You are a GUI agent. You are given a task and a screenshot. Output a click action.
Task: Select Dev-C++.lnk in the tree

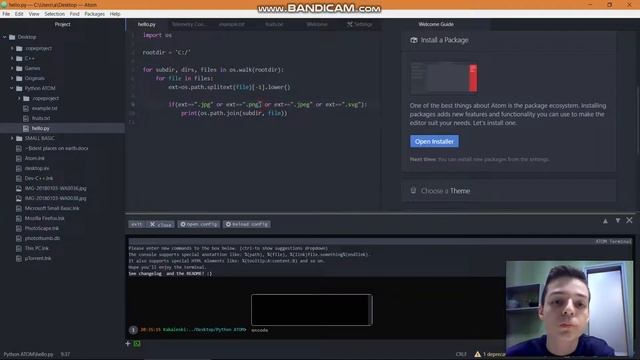pos(39,178)
